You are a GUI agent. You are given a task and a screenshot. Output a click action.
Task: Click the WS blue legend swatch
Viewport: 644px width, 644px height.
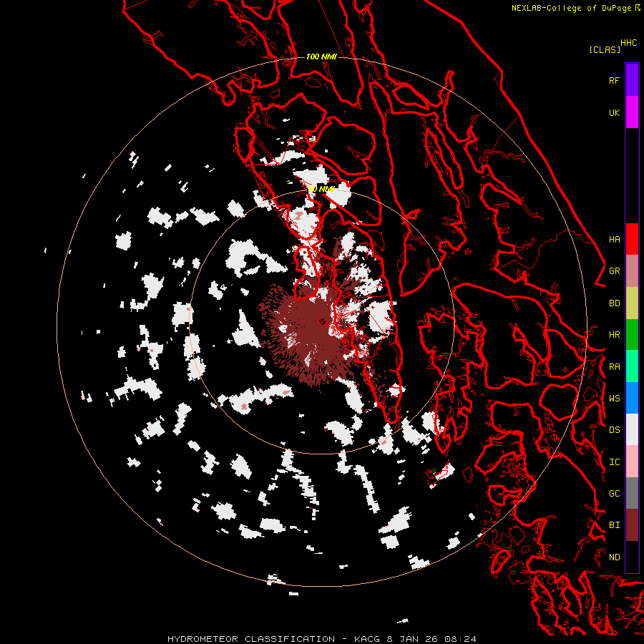[x=632, y=398]
